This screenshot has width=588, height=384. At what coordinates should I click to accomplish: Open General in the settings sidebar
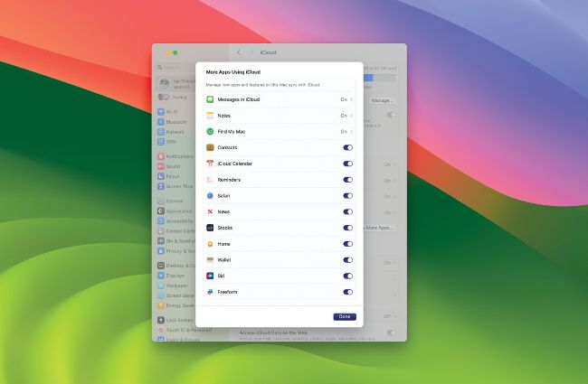(x=174, y=201)
